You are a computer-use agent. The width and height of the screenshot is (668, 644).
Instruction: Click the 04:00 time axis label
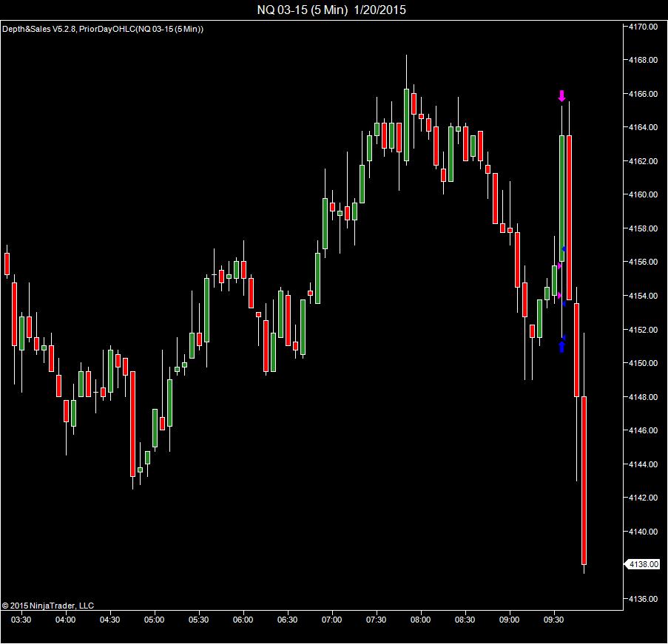coord(65,620)
